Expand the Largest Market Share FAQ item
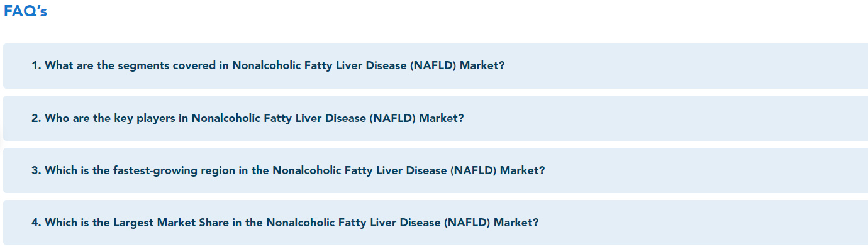Screen dimensions: 868x249 (435, 223)
